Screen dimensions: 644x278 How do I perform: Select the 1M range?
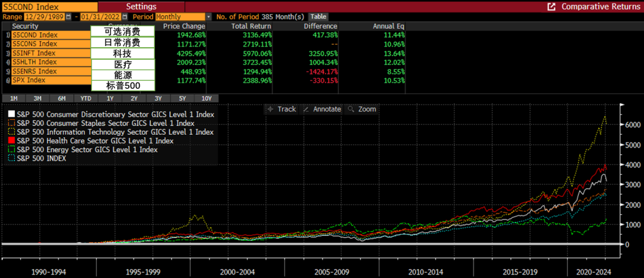pos(14,98)
